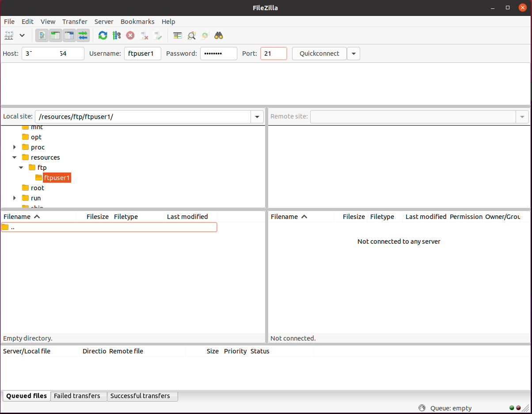Toggle message log display
The width and height of the screenshot is (532, 414).
coord(42,35)
